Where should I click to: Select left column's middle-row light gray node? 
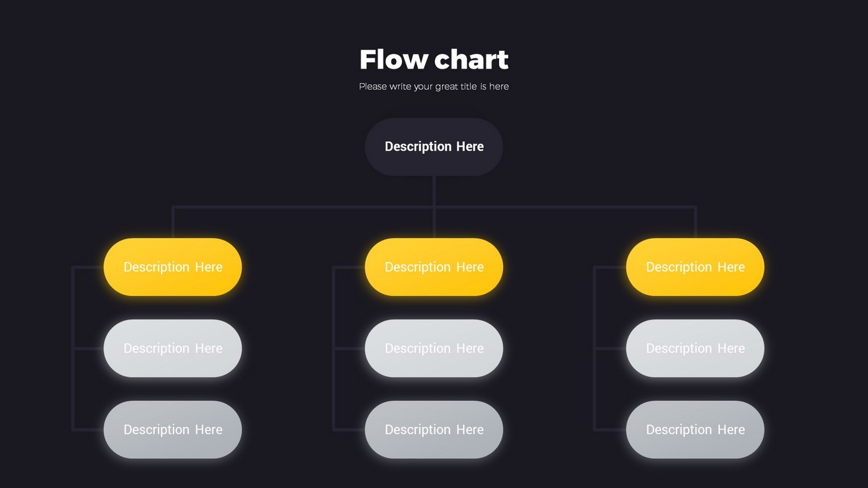tap(172, 348)
